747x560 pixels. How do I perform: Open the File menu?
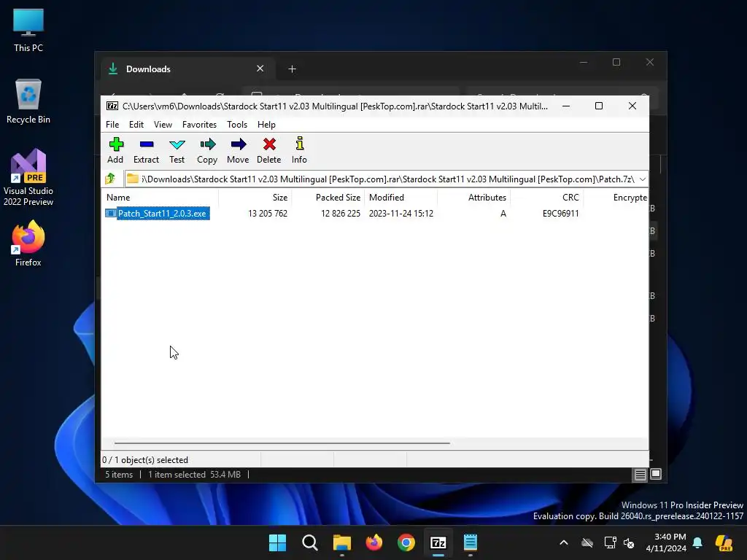point(112,124)
